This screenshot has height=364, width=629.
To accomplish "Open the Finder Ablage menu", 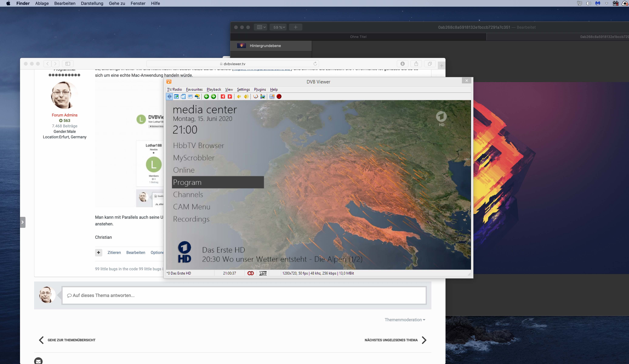I will (x=42, y=3).
